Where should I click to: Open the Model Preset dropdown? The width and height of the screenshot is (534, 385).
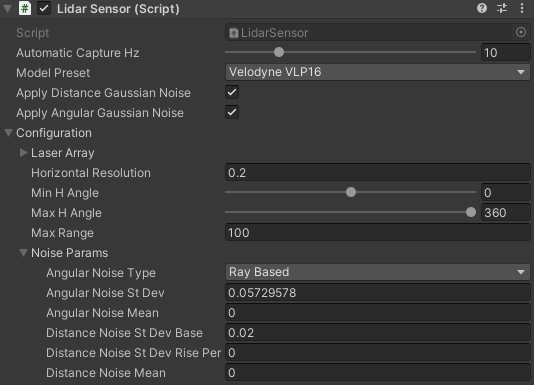tap(377, 72)
